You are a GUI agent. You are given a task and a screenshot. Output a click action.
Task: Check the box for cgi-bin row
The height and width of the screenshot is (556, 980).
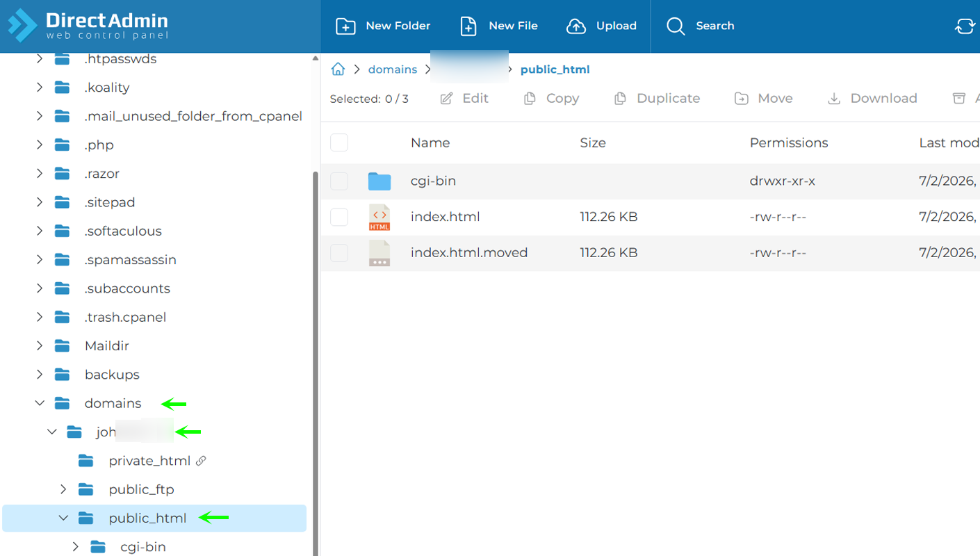(x=339, y=181)
